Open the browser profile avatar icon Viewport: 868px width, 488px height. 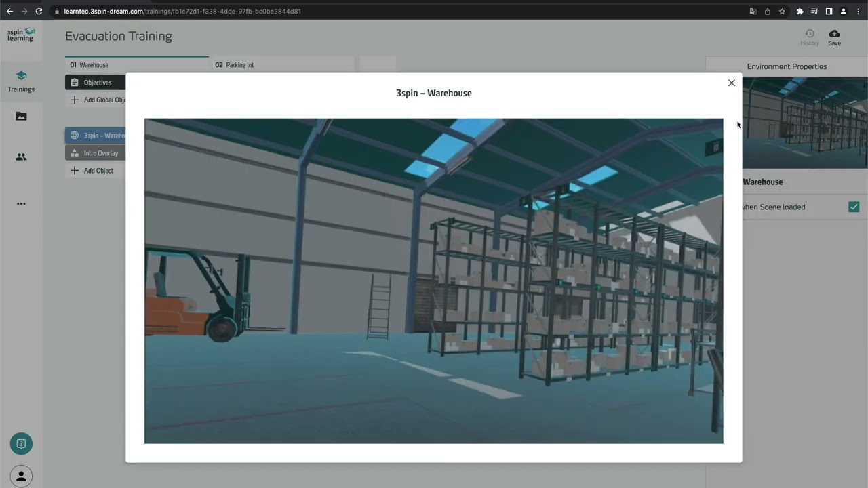[x=844, y=12]
